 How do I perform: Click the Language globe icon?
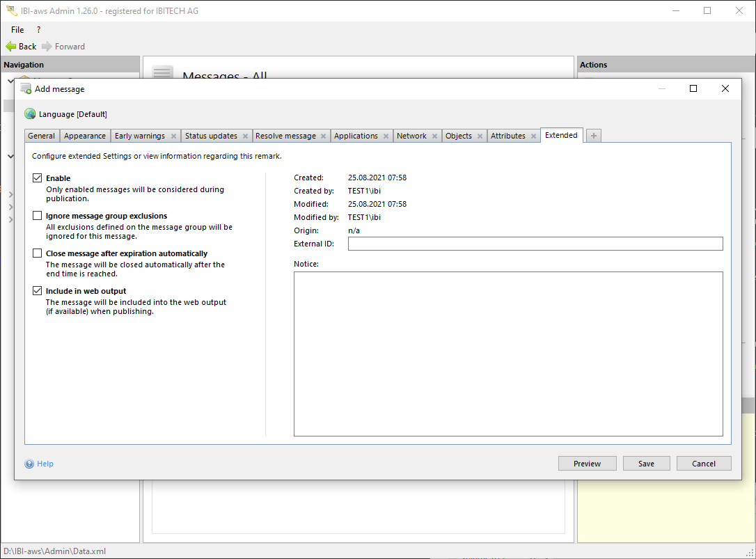30,114
